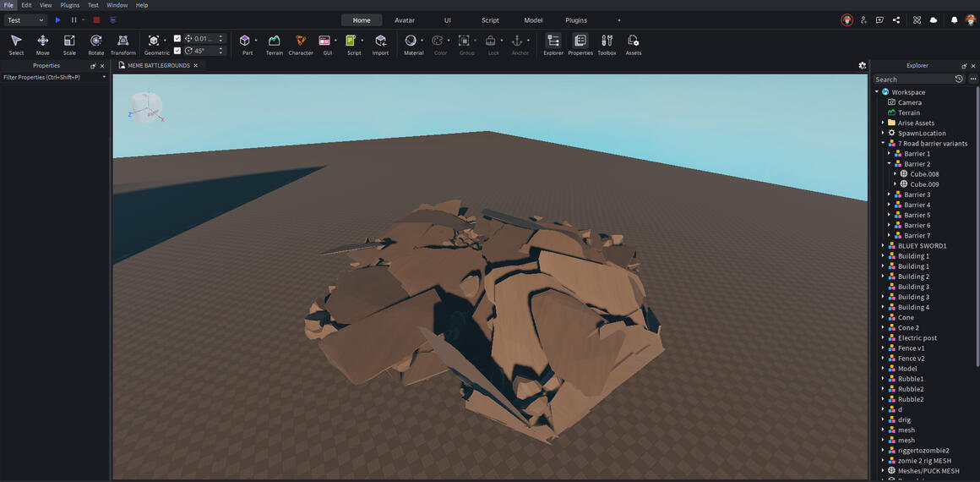Viewport: 980px width, 482px height.
Task: Select Cube.008 in the Explorer tree
Action: pyautogui.click(x=924, y=174)
